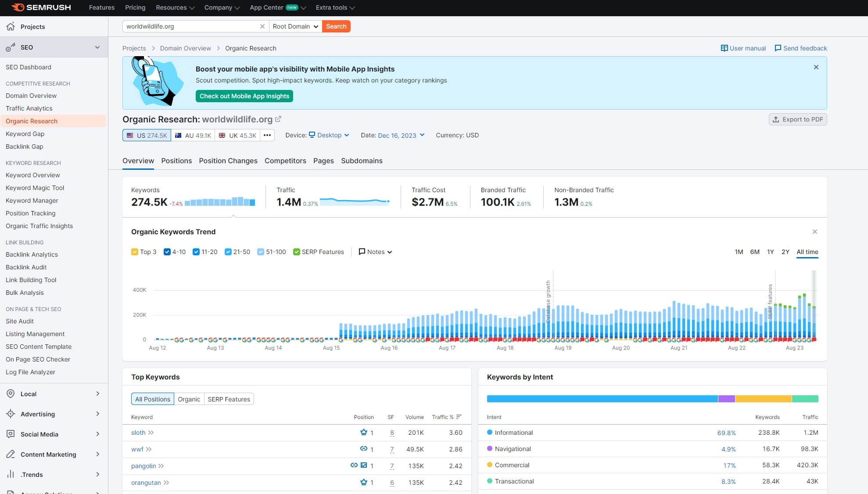Click the image SERP feature icon for pangolin

364,465
